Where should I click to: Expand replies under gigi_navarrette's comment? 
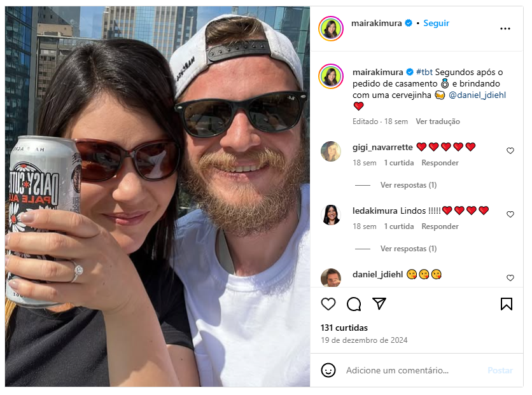(408, 185)
